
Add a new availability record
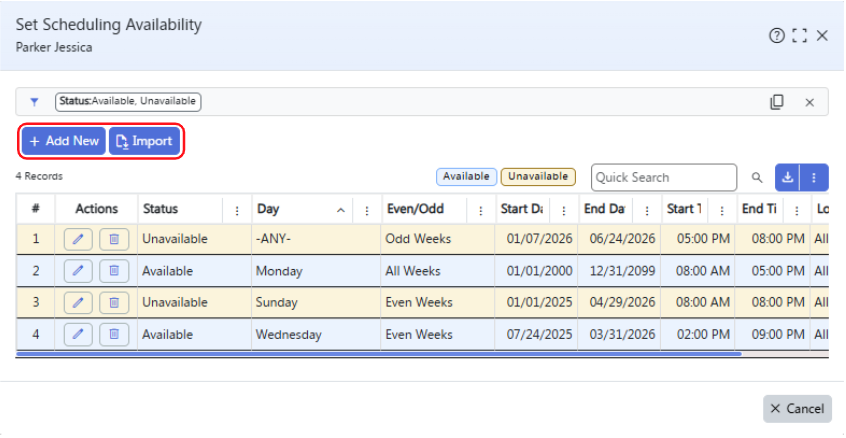coord(64,141)
